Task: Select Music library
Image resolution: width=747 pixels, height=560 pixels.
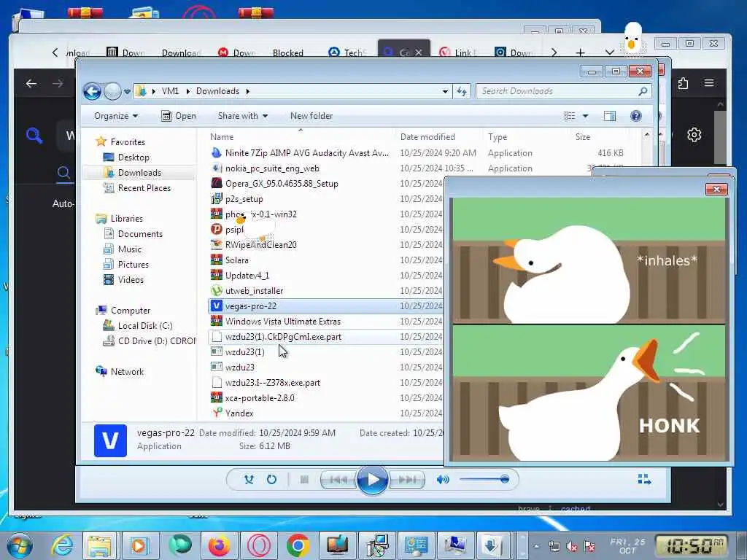Action: 130,249
